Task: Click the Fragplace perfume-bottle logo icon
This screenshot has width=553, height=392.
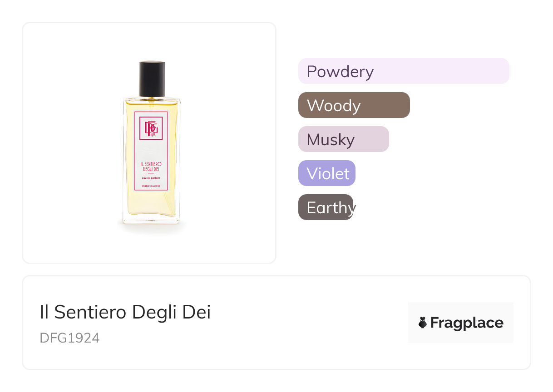Action: pyautogui.click(x=423, y=323)
